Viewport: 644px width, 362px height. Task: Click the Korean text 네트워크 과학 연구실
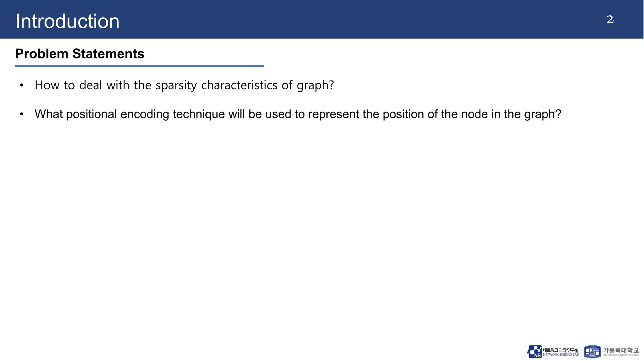tap(561, 350)
